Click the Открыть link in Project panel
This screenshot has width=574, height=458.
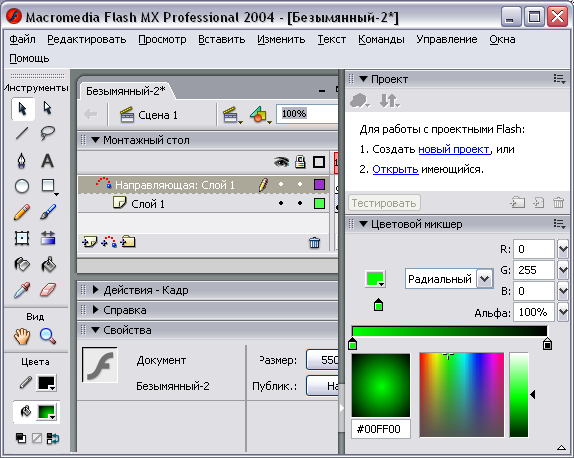(x=395, y=169)
